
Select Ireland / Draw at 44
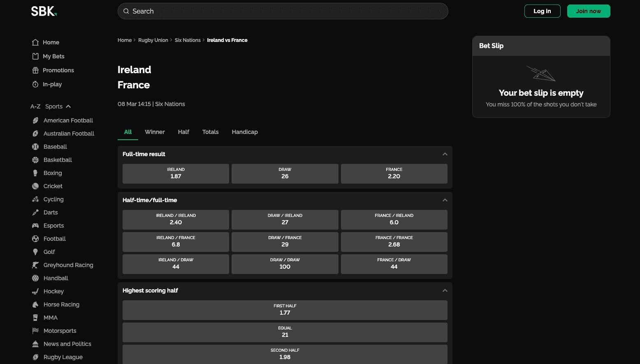click(x=176, y=264)
